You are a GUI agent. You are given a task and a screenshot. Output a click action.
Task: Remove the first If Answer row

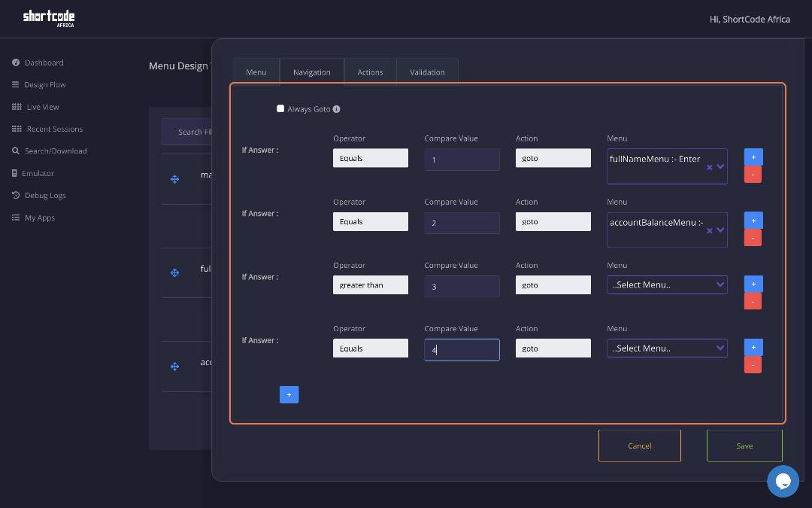(x=753, y=175)
